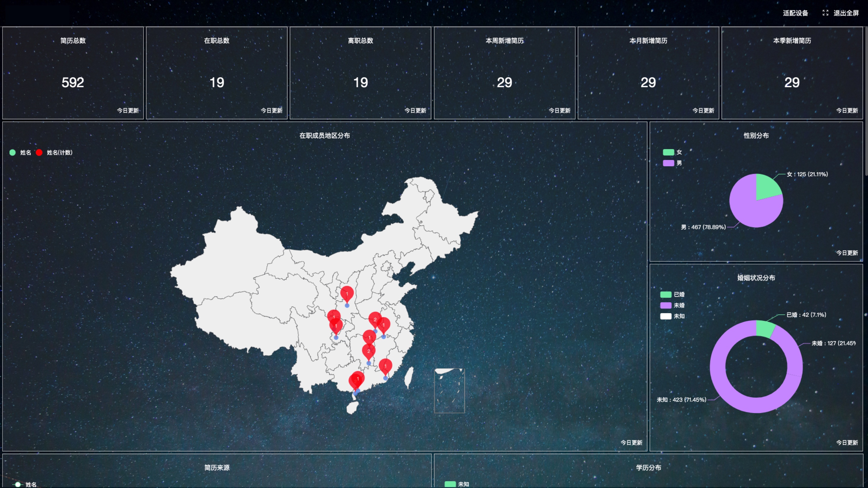This screenshot has height=488, width=868.
Task: Toggle the 女 legend in 性别分布
Action: 673,152
